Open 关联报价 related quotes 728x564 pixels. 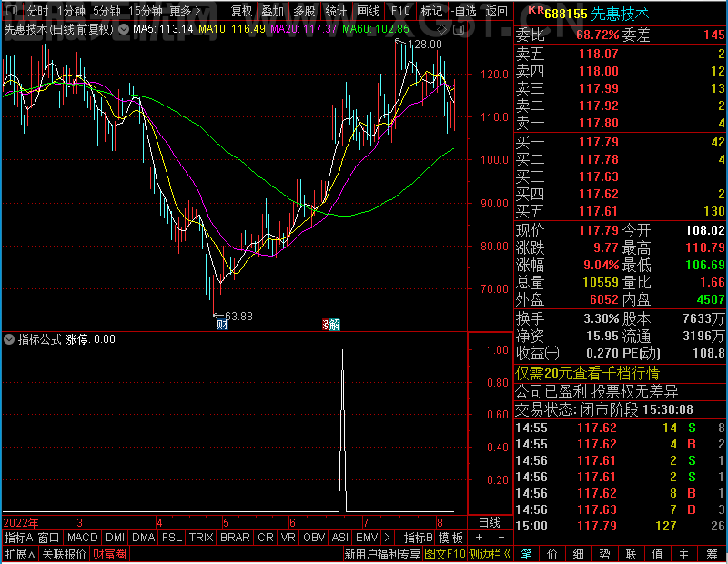pos(64,554)
